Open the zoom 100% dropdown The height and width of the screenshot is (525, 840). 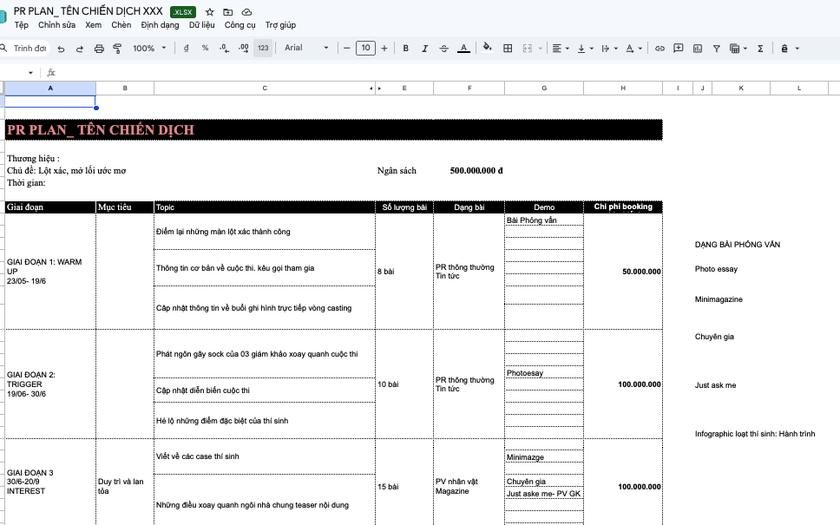point(149,48)
